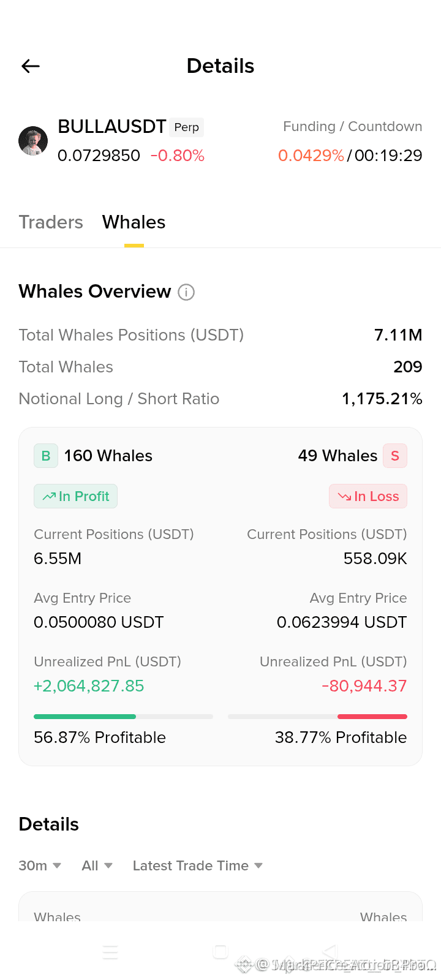
Task: Open the Whales Overview info icon
Action: 186,292
